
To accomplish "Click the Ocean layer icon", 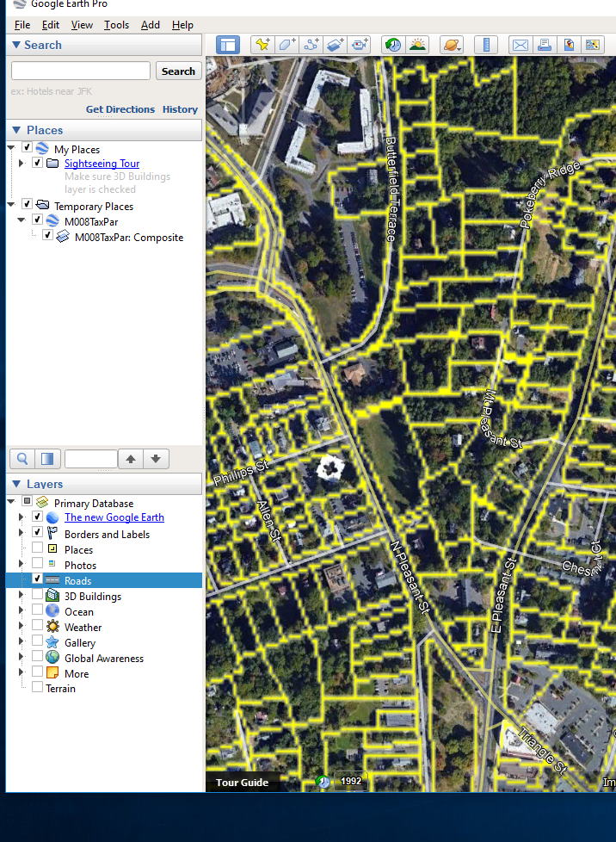I will click(x=52, y=611).
